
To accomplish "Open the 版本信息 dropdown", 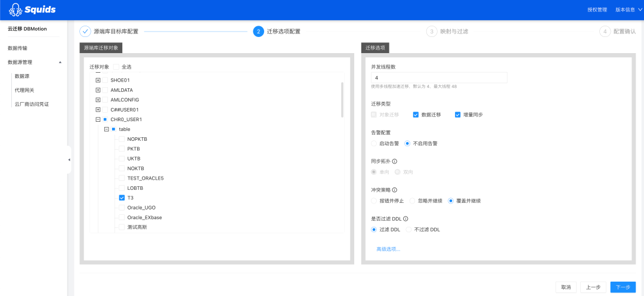I will point(628,10).
